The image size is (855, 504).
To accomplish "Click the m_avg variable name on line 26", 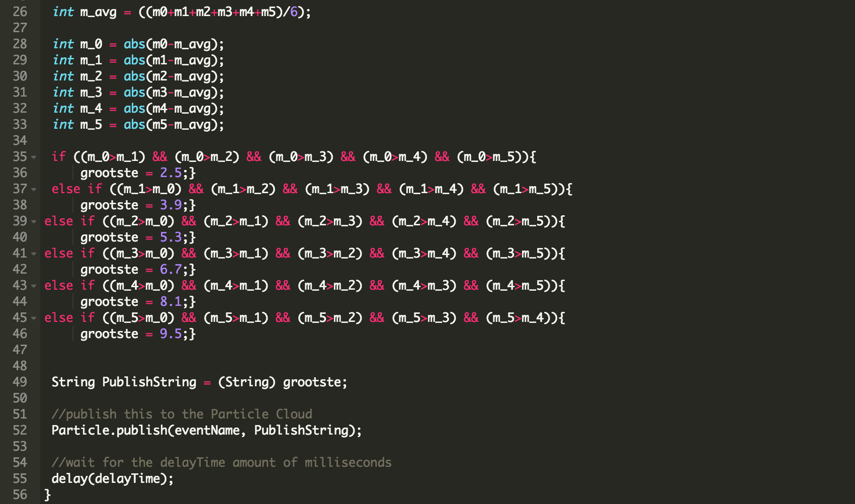I will 98,12.
